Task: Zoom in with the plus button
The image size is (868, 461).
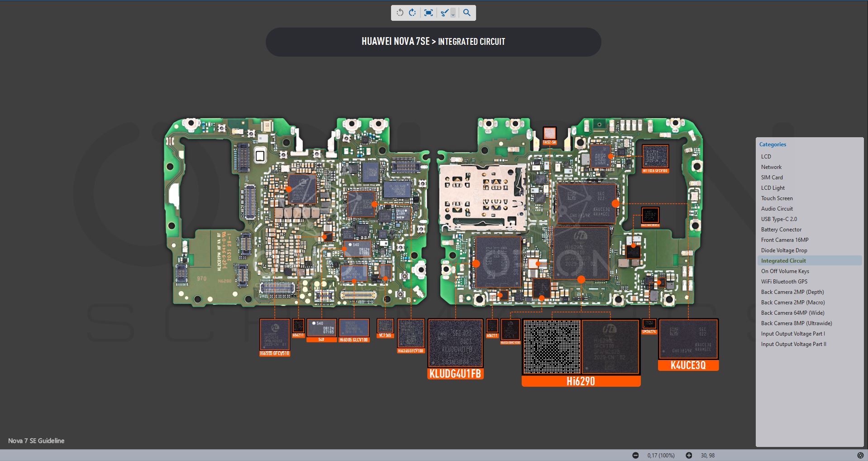Action: 689,455
